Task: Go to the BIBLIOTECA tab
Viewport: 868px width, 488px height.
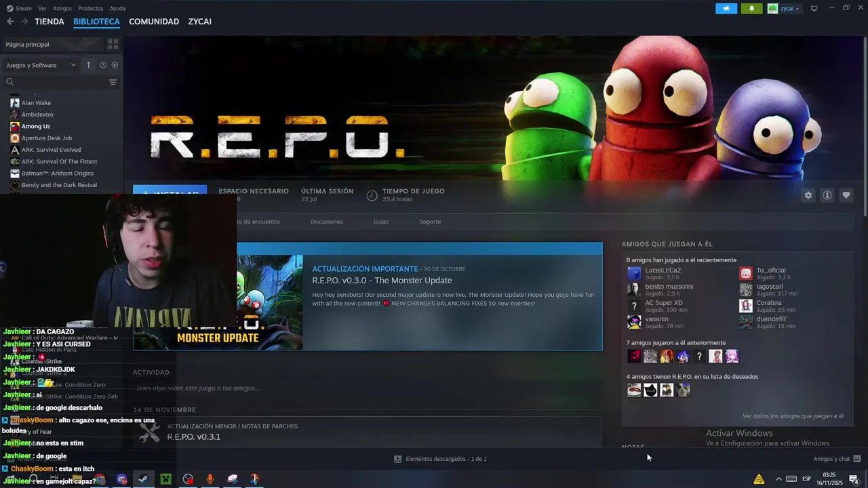Action: (96, 22)
